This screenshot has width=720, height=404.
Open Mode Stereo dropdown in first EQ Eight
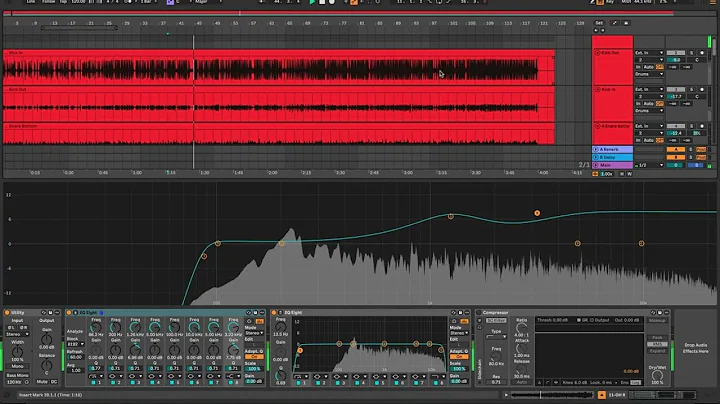(x=254, y=333)
